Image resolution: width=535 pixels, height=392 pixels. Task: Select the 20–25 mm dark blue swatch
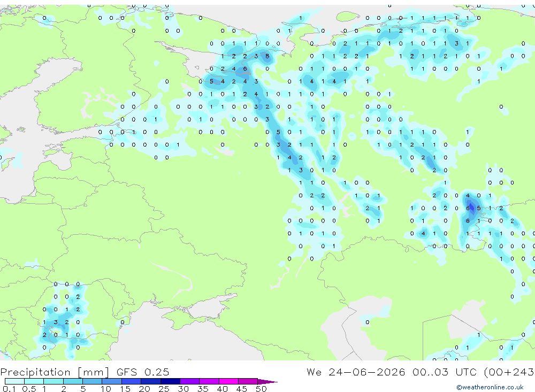[x=151, y=381]
